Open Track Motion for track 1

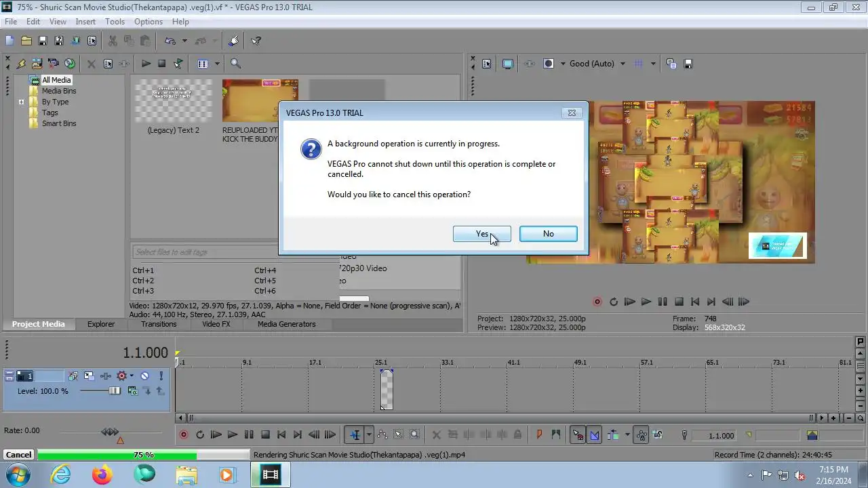point(90,375)
